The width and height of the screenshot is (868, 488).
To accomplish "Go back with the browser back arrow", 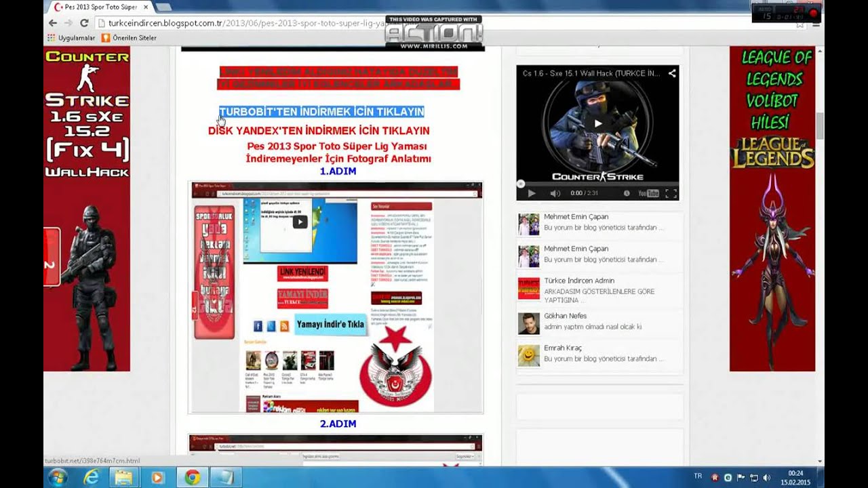I will point(53,22).
